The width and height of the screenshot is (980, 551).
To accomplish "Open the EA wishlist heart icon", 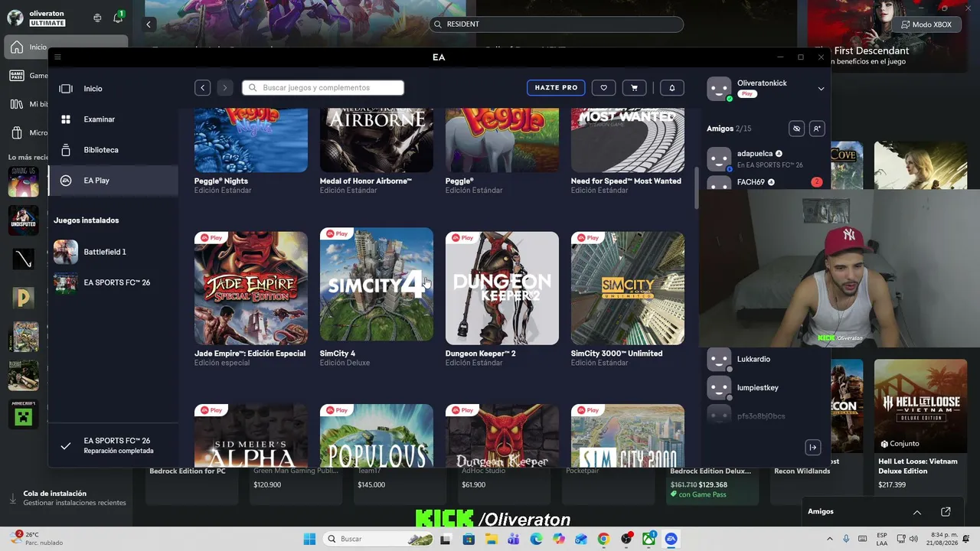I will [603, 88].
